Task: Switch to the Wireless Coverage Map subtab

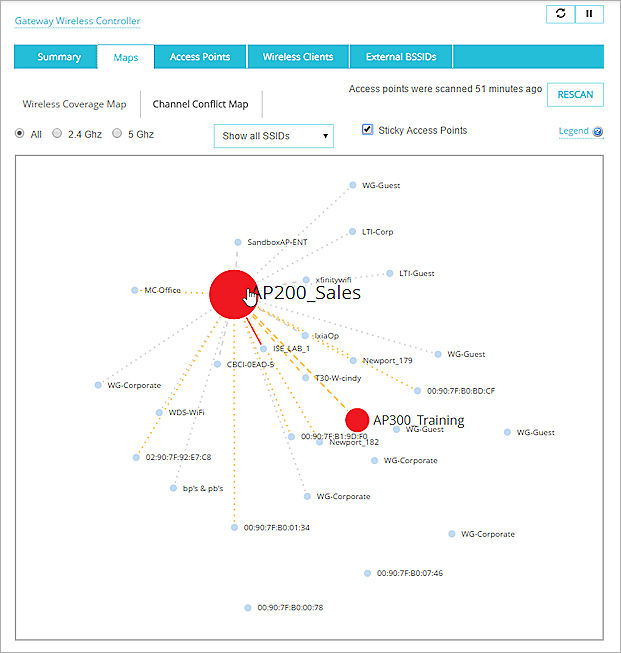Action: pos(76,103)
